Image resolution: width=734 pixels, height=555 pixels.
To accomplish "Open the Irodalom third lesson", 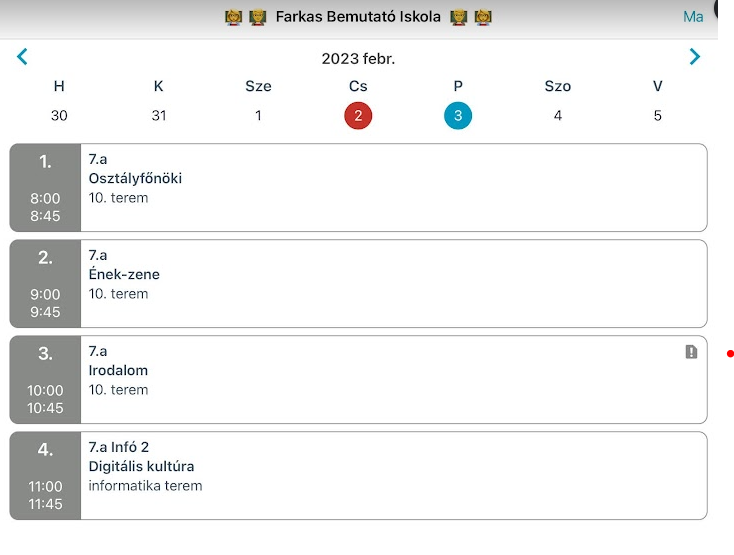I will (x=359, y=380).
